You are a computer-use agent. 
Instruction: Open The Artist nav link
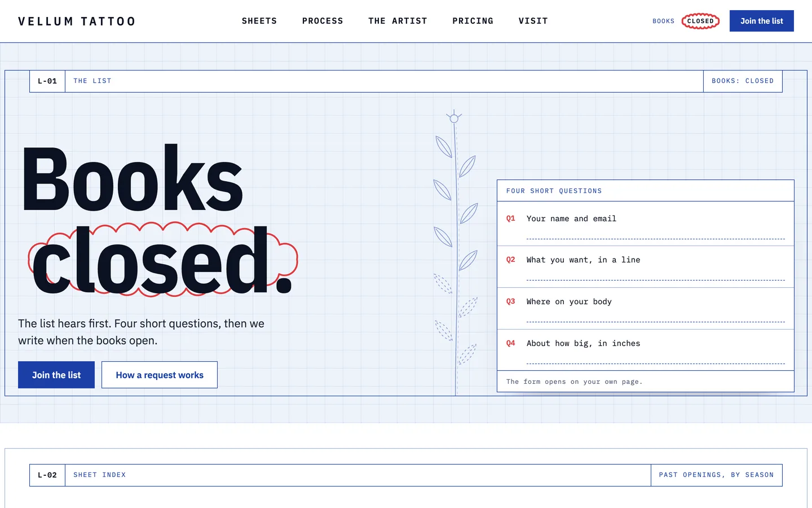(x=398, y=21)
